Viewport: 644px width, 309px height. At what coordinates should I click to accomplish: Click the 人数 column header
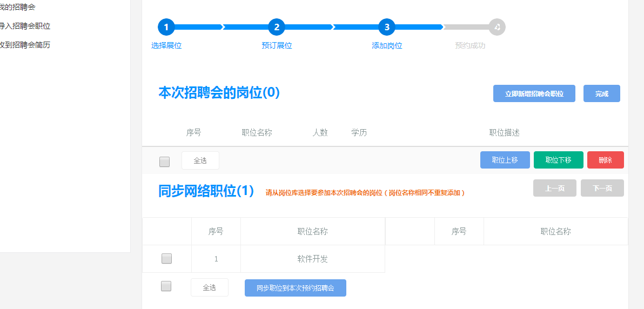(x=320, y=133)
